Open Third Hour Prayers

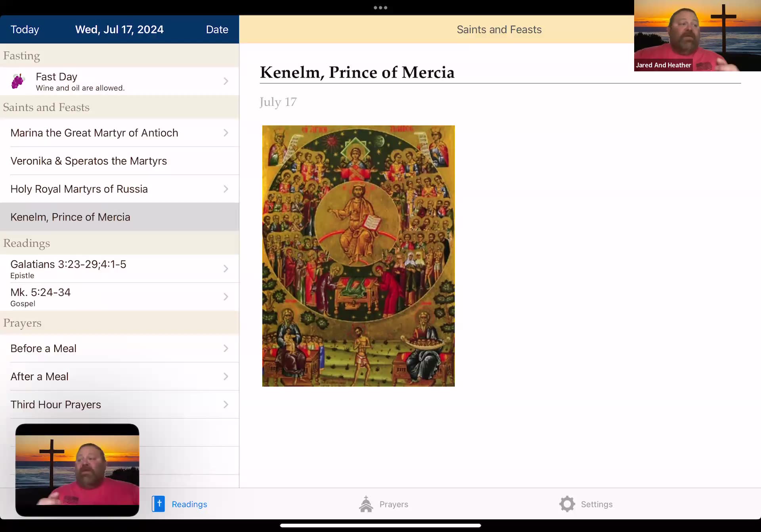pos(119,404)
